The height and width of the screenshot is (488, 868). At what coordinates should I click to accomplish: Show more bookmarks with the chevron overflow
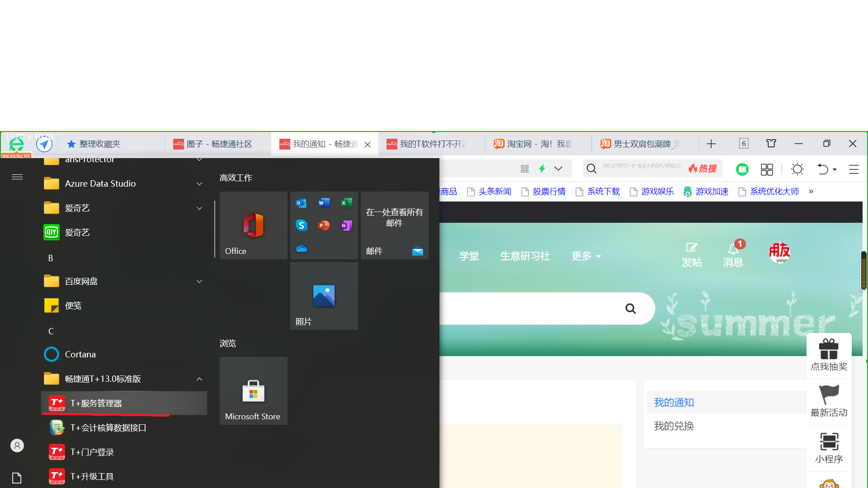[x=811, y=192]
